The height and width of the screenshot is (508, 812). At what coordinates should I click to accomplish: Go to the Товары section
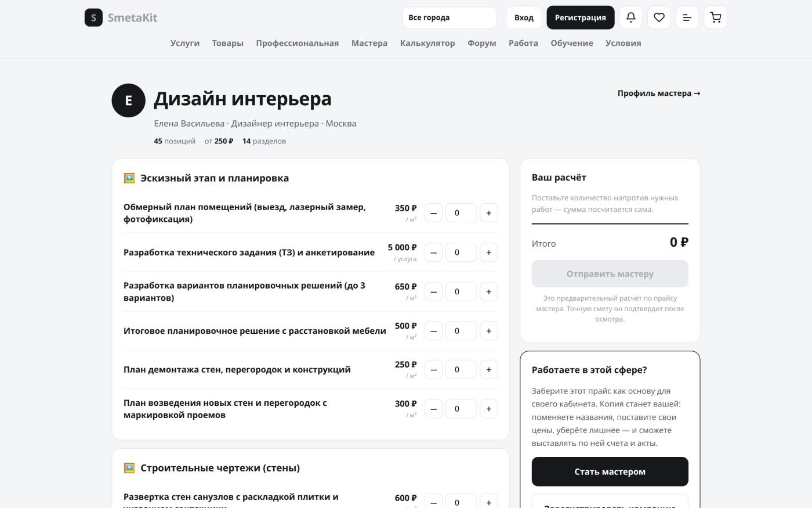[228, 43]
